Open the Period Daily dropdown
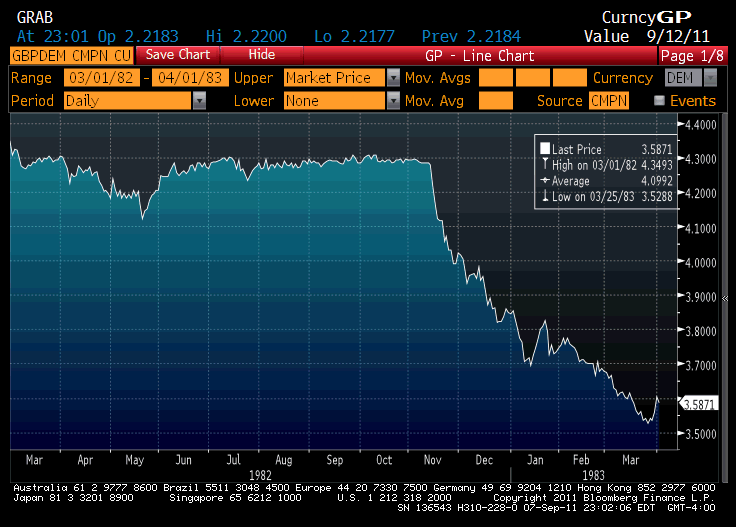Image resolution: width=736 pixels, height=527 pixels. pos(199,100)
